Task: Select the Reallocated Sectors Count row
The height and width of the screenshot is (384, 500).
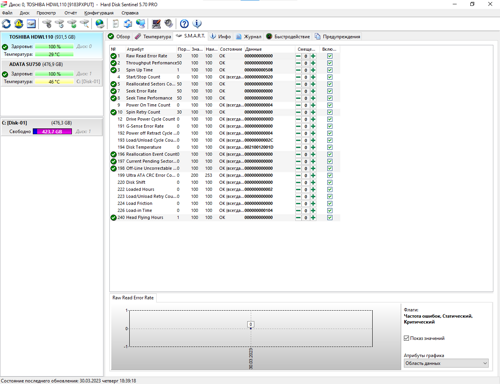Action: coord(225,84)
